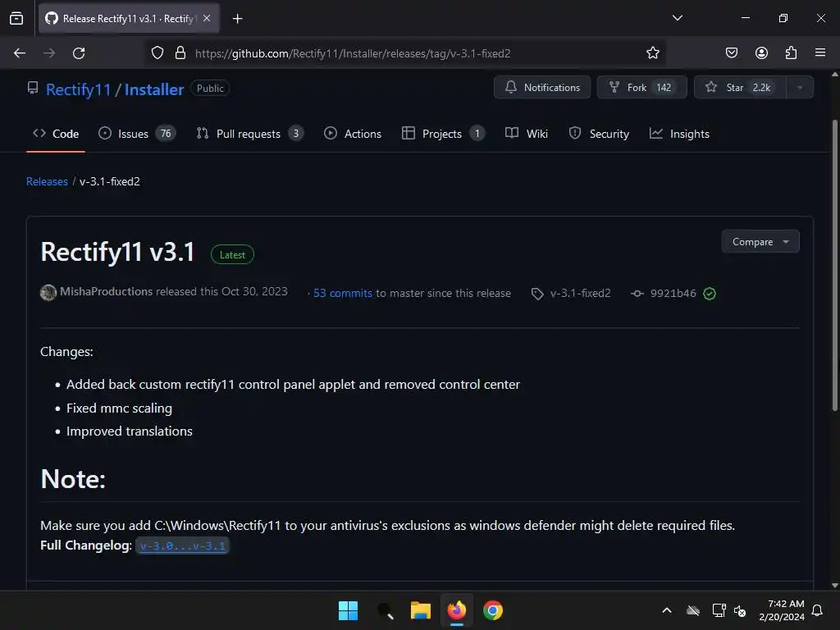
Task: Open Save to Pocket icon
Action: click(x=731, y=53)
